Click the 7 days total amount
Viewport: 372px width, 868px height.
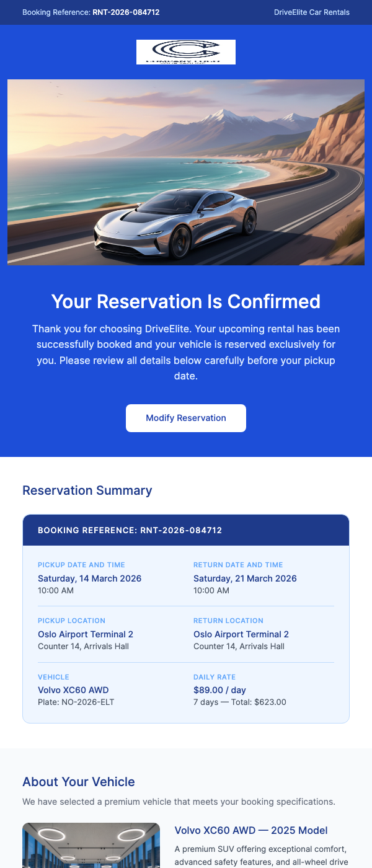pyautogui.click(x=240, y=702)
